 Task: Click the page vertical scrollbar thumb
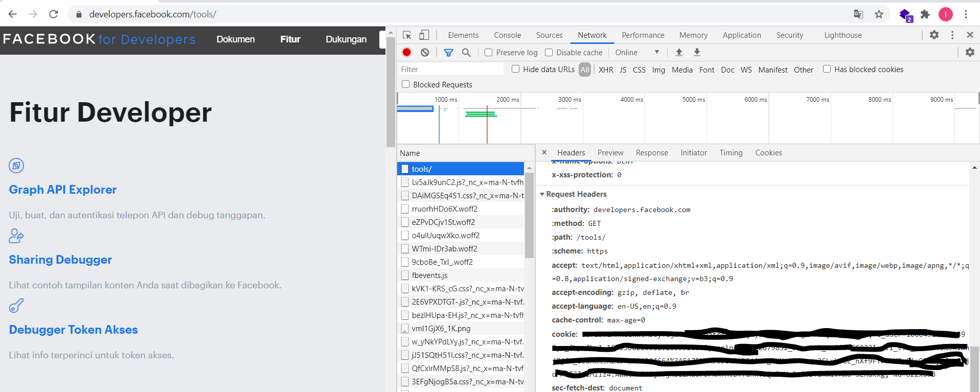coord(391,91)
